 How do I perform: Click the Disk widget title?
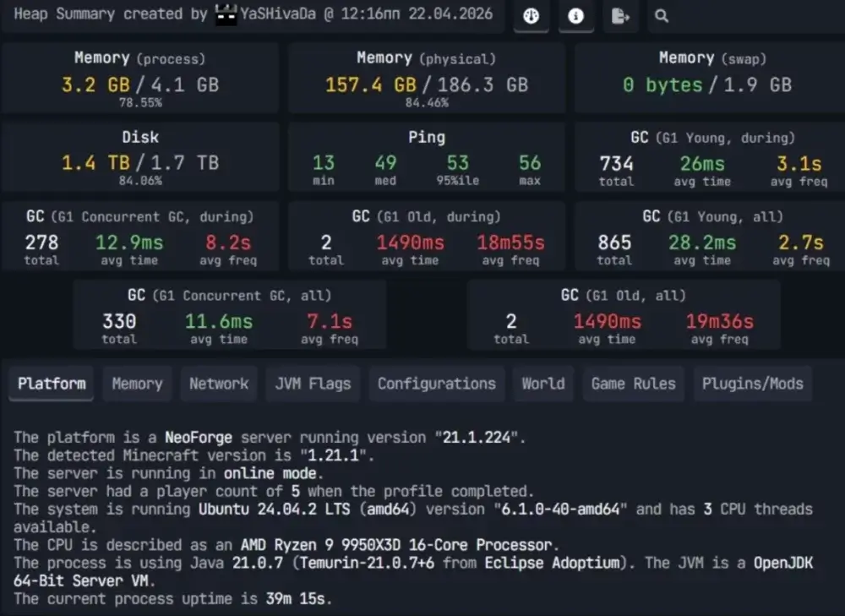140,137
